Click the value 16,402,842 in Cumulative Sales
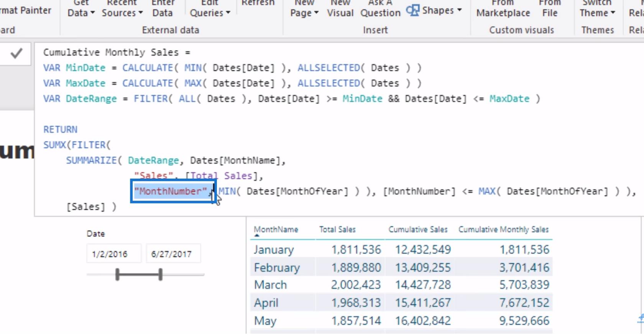Image resolution: width=644 pixels, height=335 pixels. pos(423,321)
